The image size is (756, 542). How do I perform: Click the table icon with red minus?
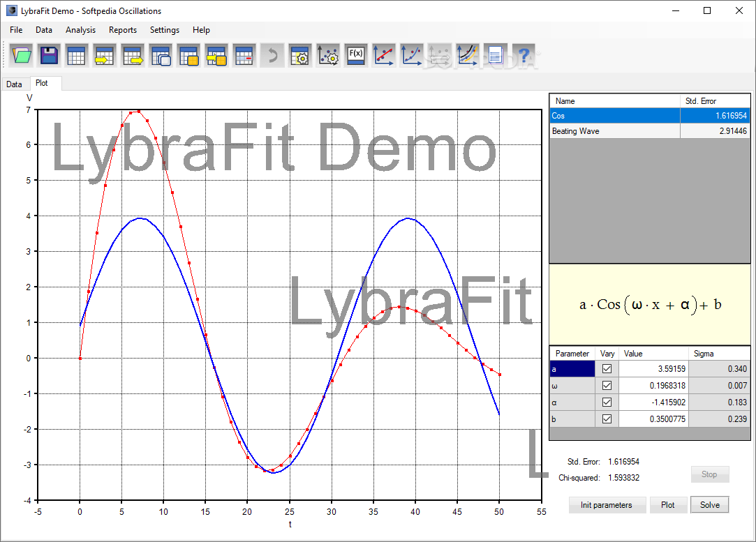(x=244, y=55)
